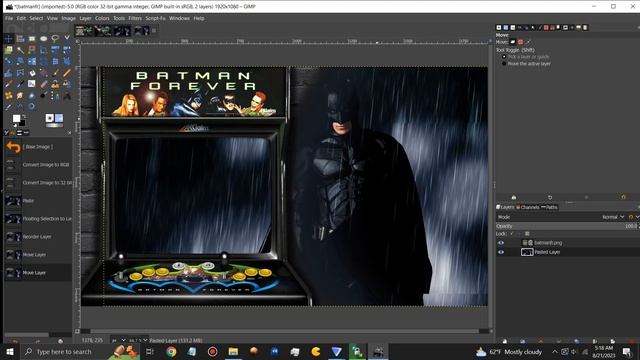Image resolution: width=640 pixels, height=360 pixels.
Task: Open the Undo History tab configuration menu
Action: pyautogui.click(x=69, y=132)
